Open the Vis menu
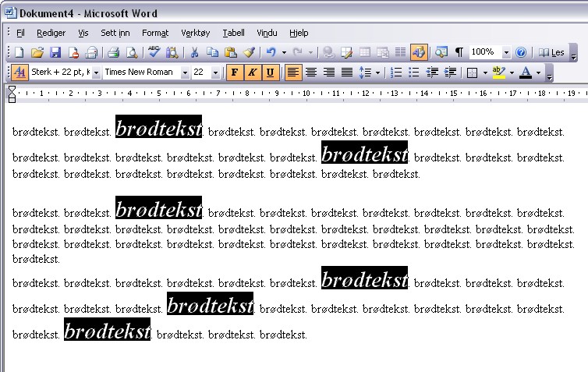 83,33
